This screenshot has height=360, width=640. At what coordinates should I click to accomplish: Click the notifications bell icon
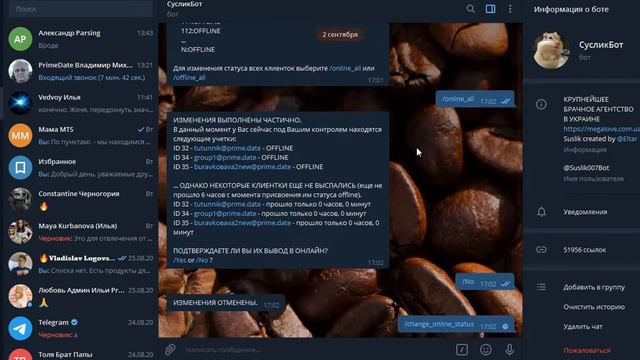[541, 212]
